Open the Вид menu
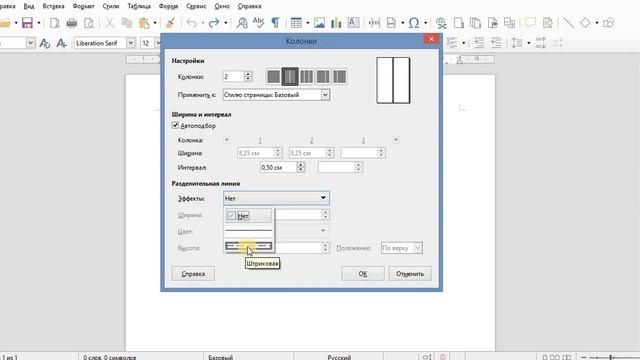This screenshot has width=640, height=360. (29, 6)
